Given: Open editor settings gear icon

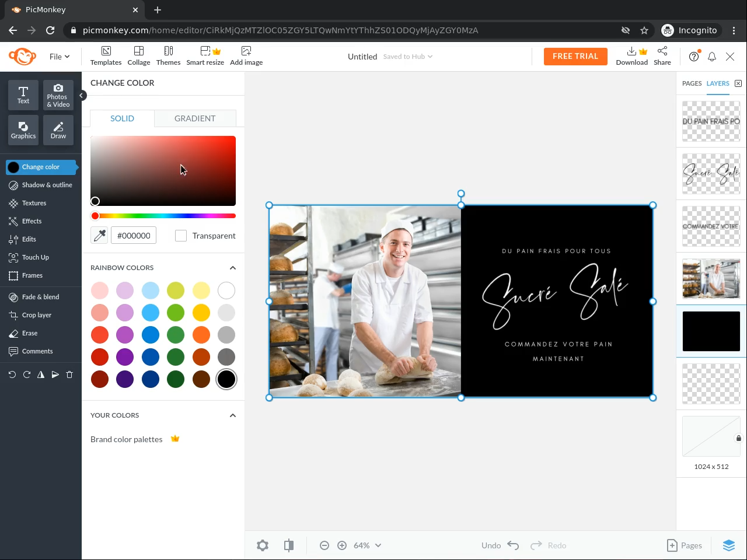Looking at the screenshot, I should click(263, 545).
